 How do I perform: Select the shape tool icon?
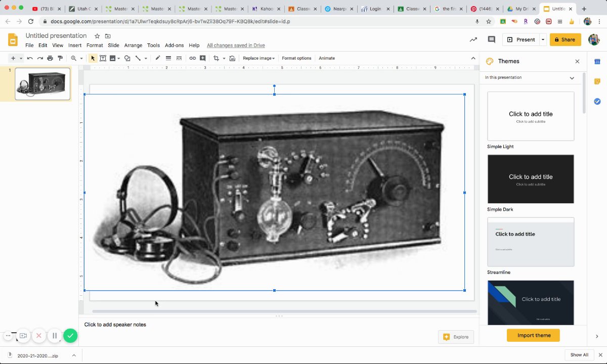click(x=127, y=58)
